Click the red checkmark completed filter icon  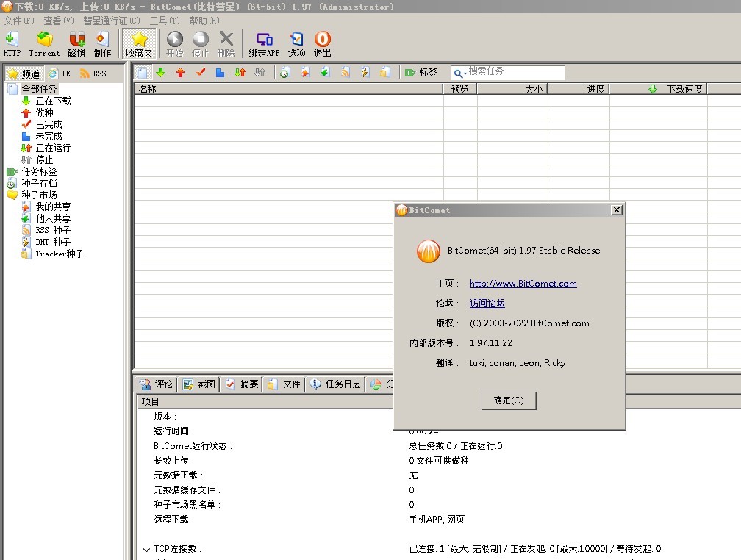tap(201, 72)
